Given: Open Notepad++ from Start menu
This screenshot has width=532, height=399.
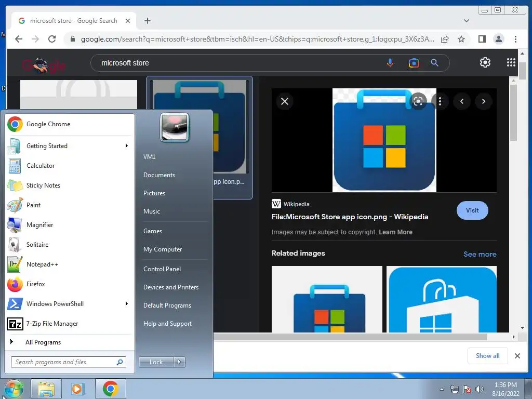Looking at the screenshot, I should pos(70,264).
